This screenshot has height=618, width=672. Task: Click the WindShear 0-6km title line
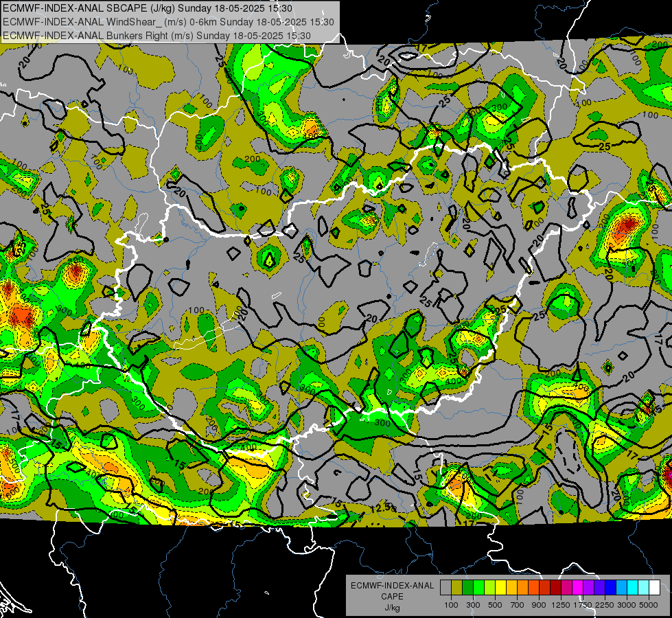click(x=168, y=22)
